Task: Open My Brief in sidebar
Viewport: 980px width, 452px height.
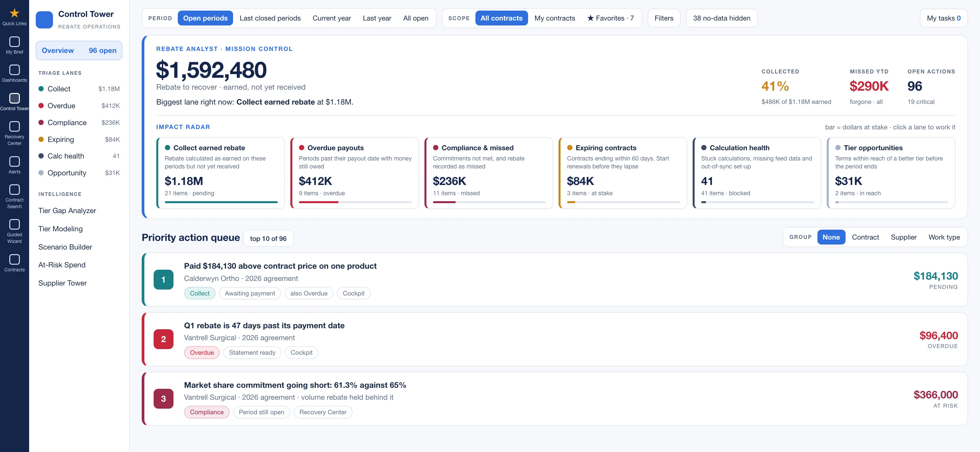Action: [x=15, y=41]
